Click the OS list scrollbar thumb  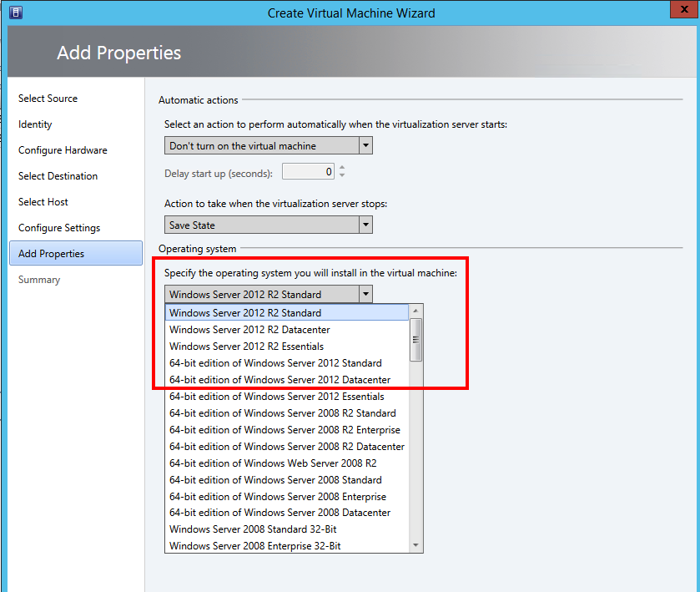coord(415,340)
